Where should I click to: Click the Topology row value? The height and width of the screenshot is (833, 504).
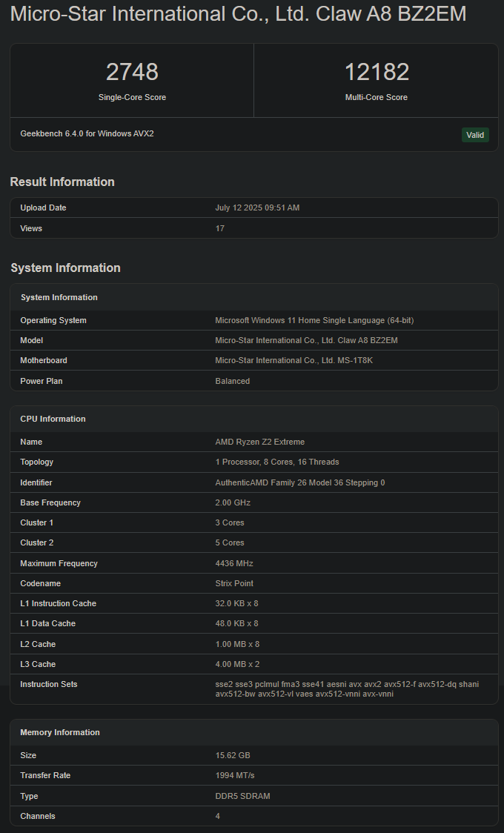pyautogui.click(x=277, y=462)
